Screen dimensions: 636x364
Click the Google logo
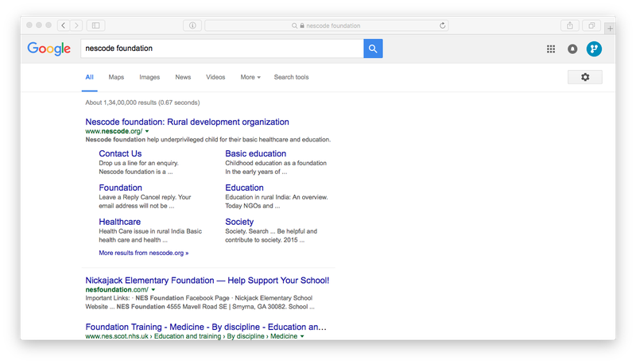[x=49, y=48]
